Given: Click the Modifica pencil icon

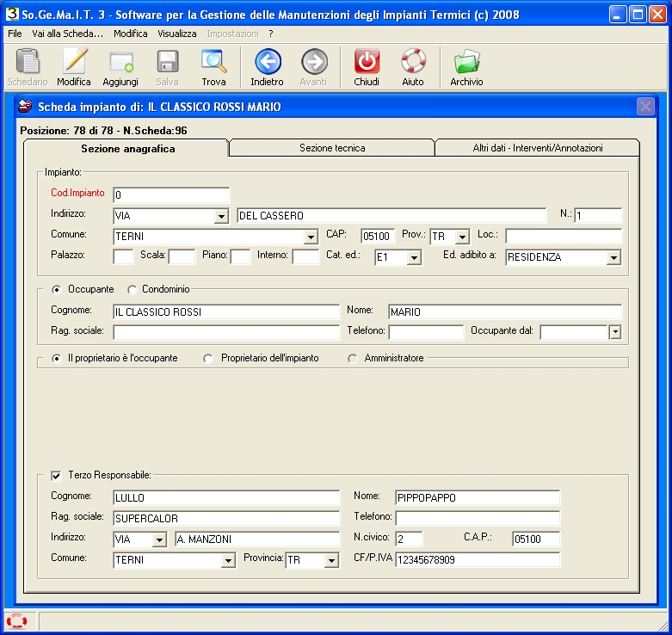Looking at the screenshot, I should click(x=74, y=61).
